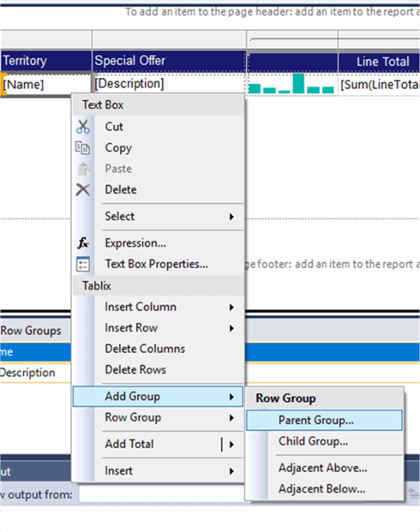This screenshot has height=532, width=420.
Task: Choose Delete Rows in Tablix section
Action: [x=159, y=370]
